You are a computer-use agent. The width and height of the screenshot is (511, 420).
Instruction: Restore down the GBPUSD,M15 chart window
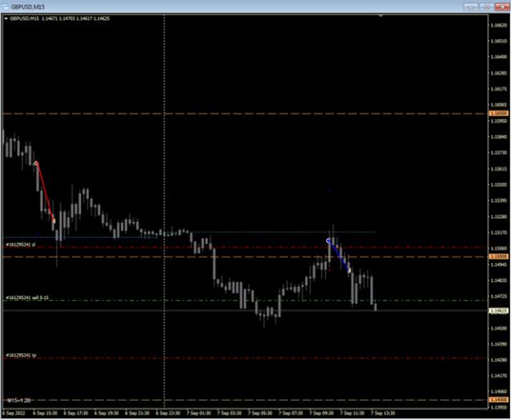coord(486,7)
